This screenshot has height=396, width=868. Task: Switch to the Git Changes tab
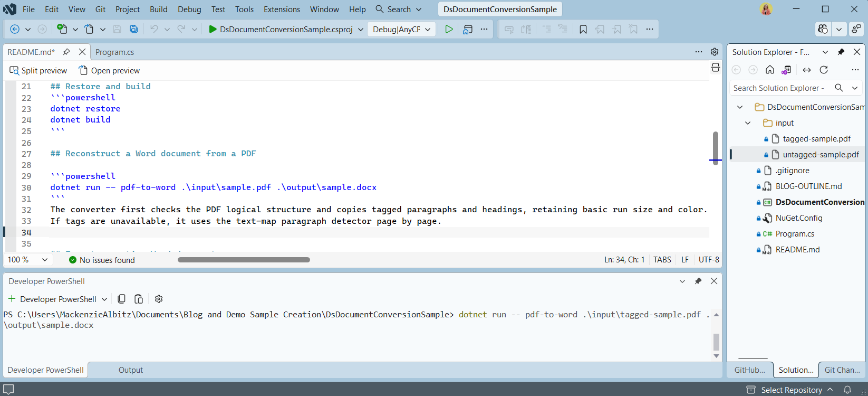tap(842, 370)
